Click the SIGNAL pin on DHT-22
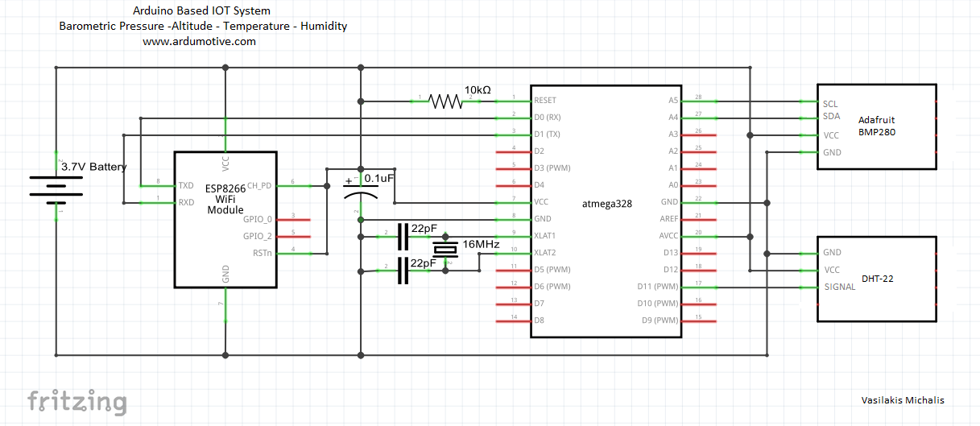This screenshot has width=980, height=426. click(839, 287)
